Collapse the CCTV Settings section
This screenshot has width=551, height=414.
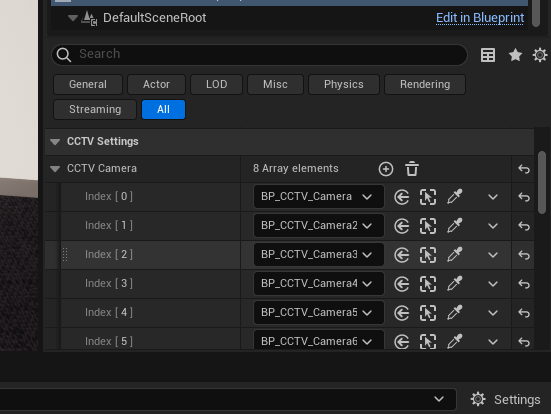[x=55, y=142]
